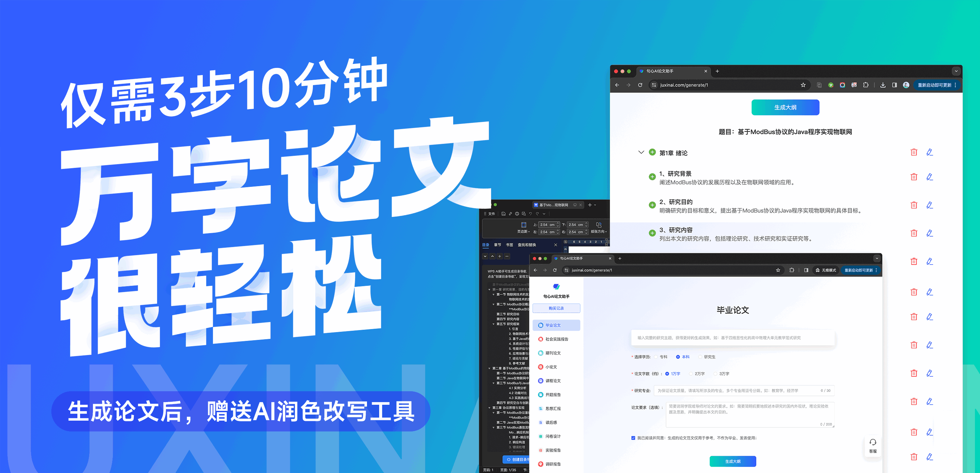Click the print icon in WPS toolbar
Screen dimensions: 980x473
pyautogui.click(x=517, y=214)
